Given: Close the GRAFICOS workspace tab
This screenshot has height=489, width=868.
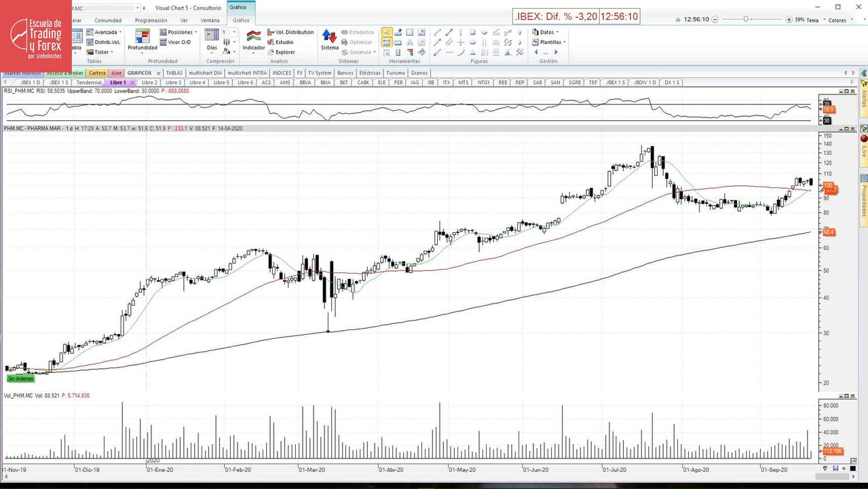Looking at the screenshot, I should [x=158, y=73].
